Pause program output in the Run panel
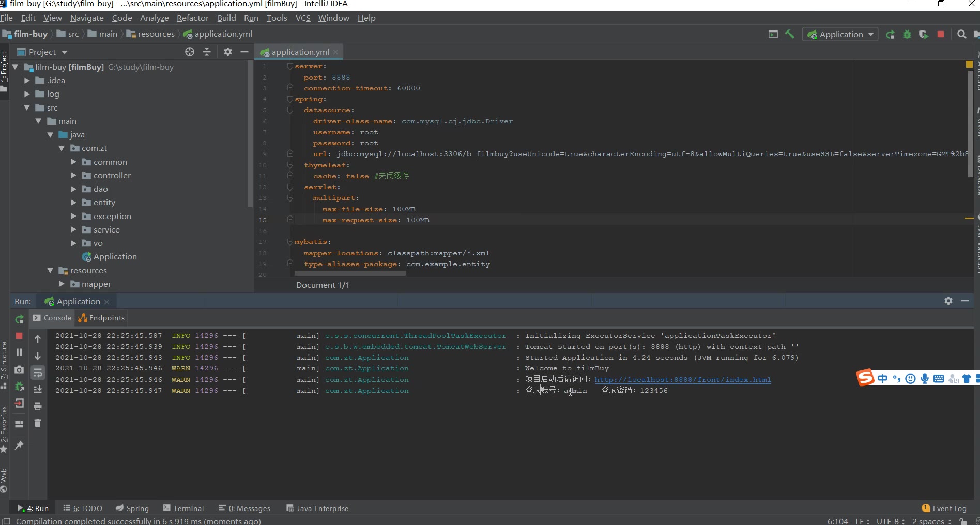This screenshot has width=980, height=525. 19,352
